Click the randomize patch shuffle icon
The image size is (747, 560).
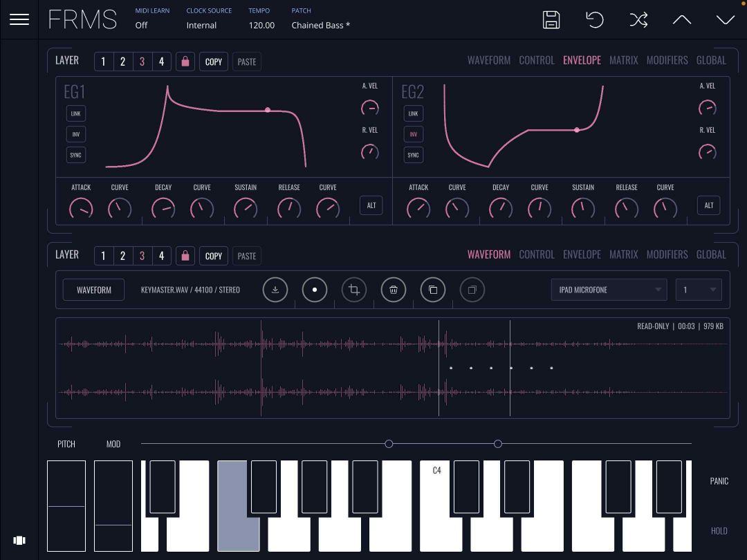click(638, 20)
